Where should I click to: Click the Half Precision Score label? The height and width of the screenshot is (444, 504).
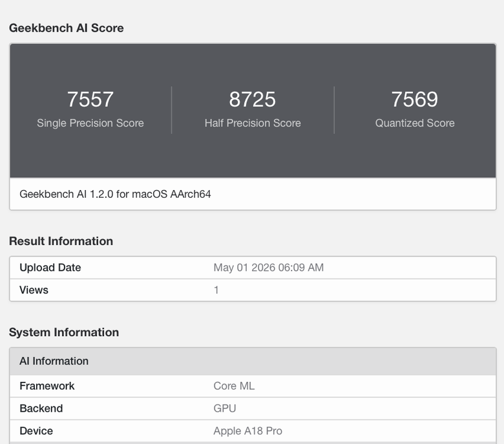253,123
